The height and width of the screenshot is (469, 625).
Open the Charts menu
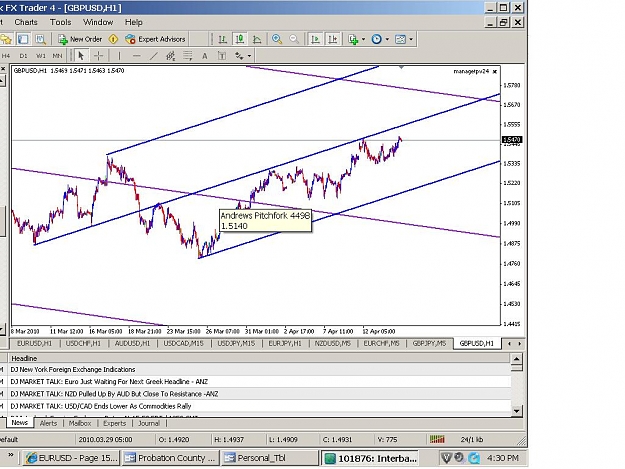click(x=26, y=22)
